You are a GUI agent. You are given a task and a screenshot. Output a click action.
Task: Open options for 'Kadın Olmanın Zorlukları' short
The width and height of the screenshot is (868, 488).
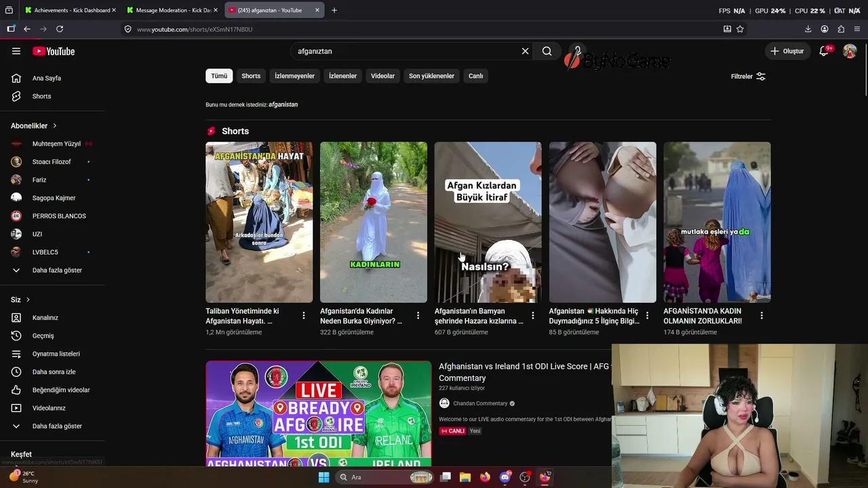762,316
